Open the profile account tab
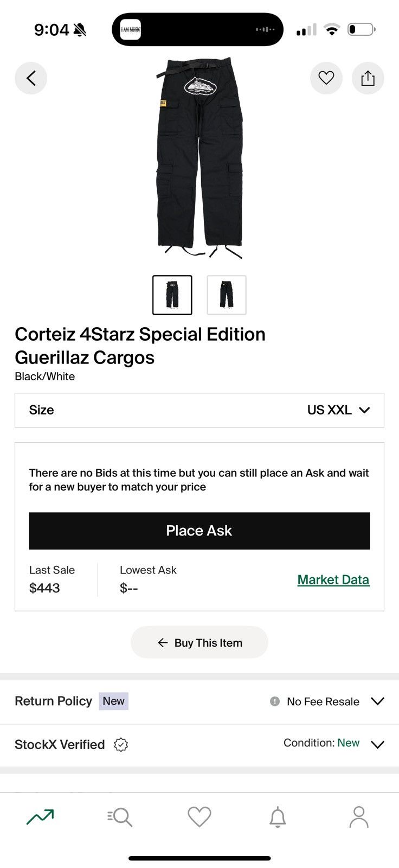This screenshot has height=868, width=399. coord(358,816)
